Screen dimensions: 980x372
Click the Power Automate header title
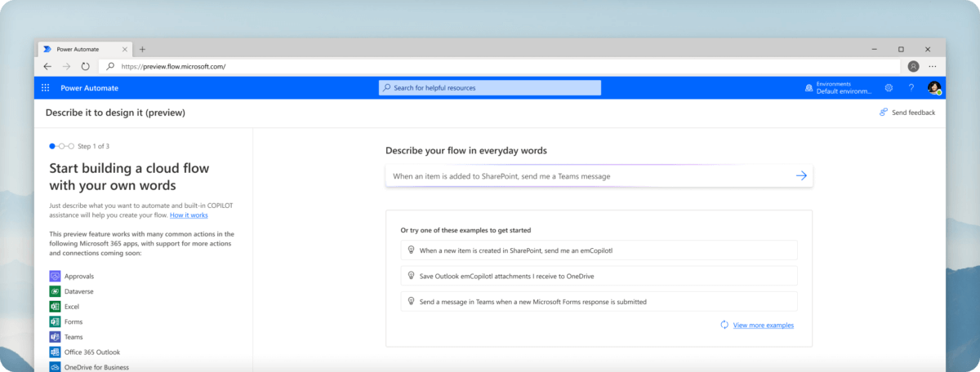point(89,88)
